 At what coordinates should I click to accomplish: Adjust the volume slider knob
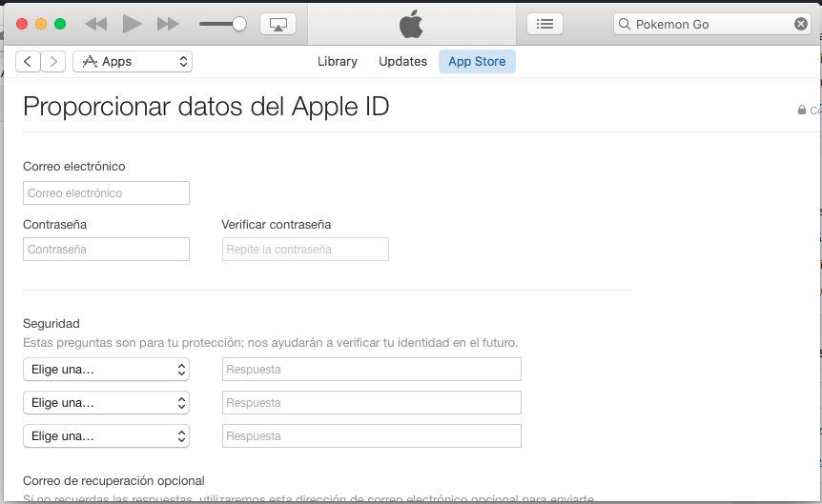[x=239, y=24]
